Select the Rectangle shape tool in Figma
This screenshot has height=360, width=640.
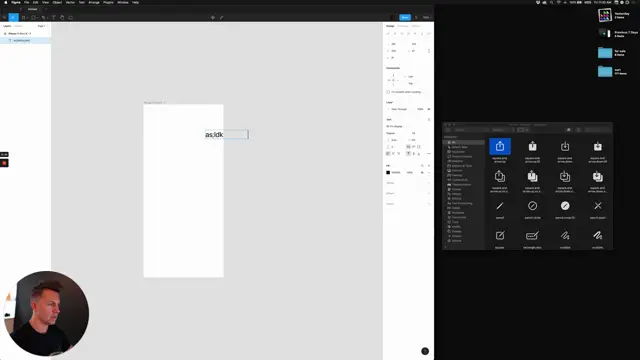tap(34, 18)
